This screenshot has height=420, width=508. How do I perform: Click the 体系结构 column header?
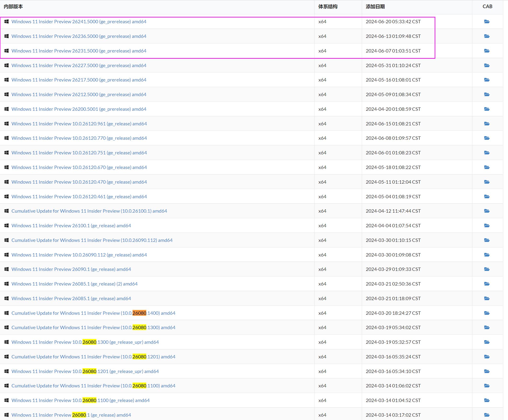tap(327, 6)
